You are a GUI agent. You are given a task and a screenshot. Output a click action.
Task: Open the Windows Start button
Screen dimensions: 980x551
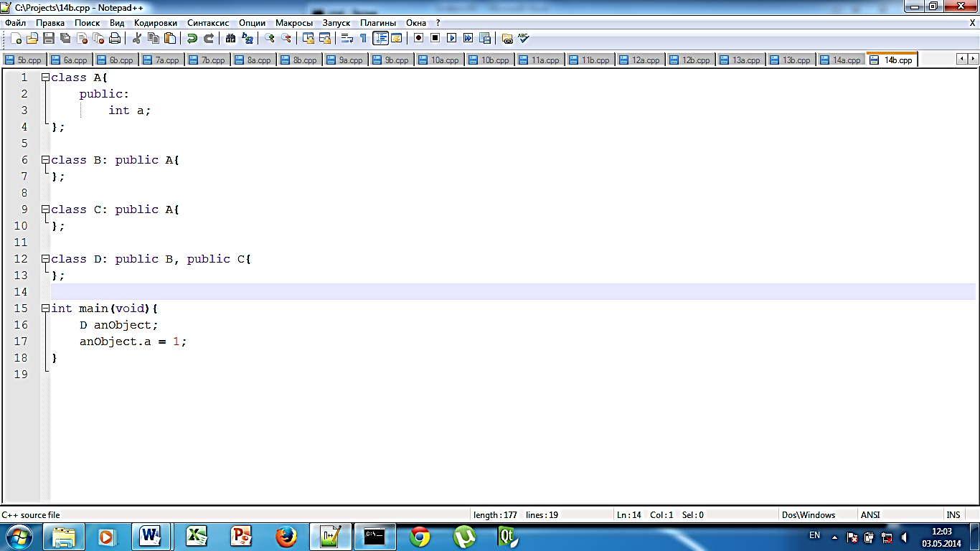(x=20, y=537)
